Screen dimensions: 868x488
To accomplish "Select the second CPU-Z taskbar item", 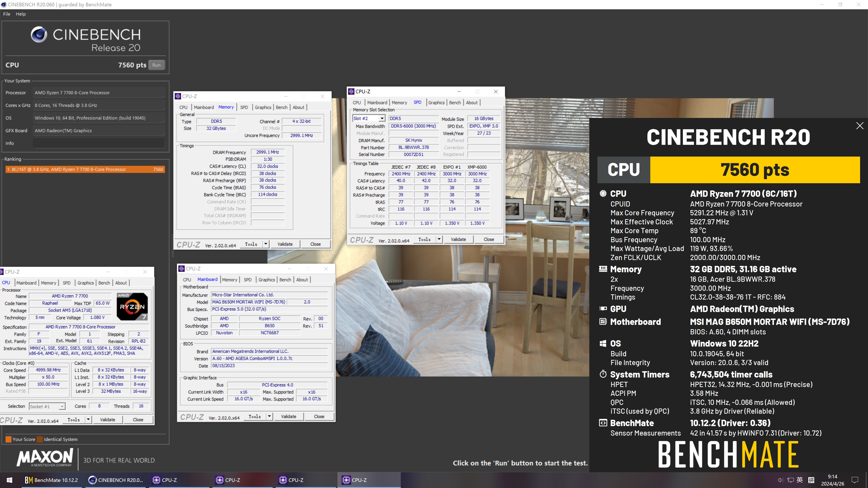I will point(243,480).
